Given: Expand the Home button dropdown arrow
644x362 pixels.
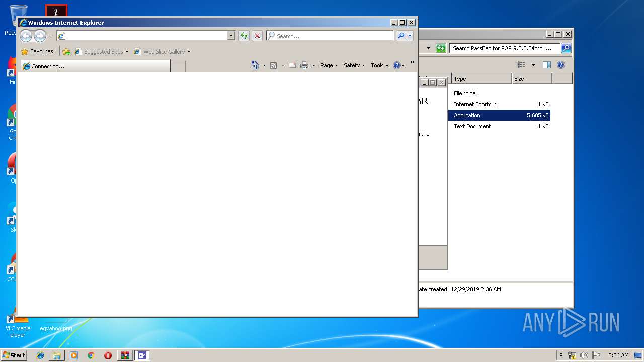Looking at the screenshot, I should (x=264, y=66).
